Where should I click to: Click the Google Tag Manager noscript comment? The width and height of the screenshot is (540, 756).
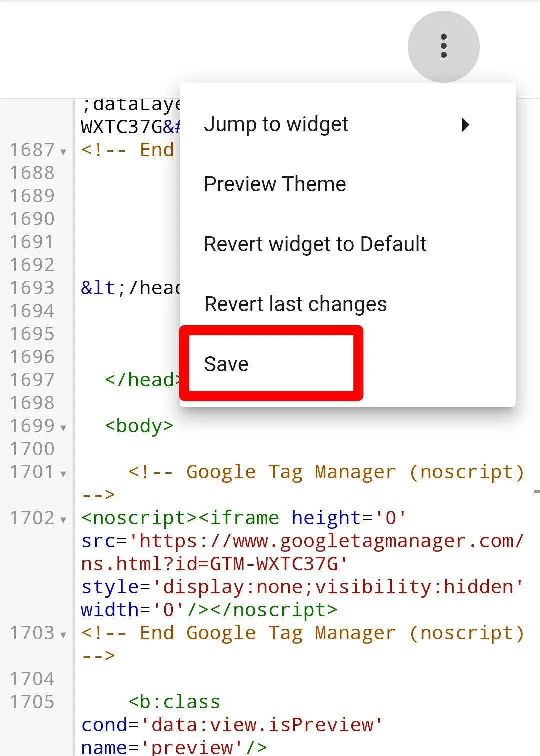tap(326, 472)
